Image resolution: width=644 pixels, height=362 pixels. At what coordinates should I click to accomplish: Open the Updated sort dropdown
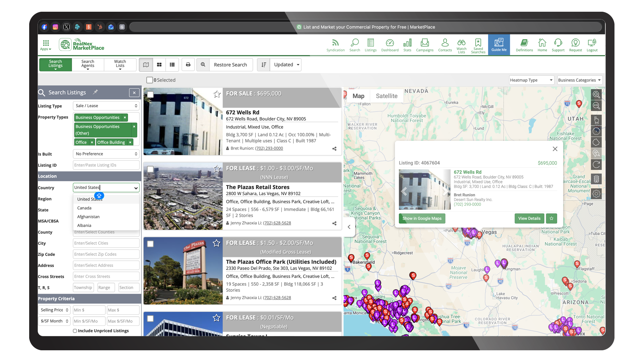286,65
